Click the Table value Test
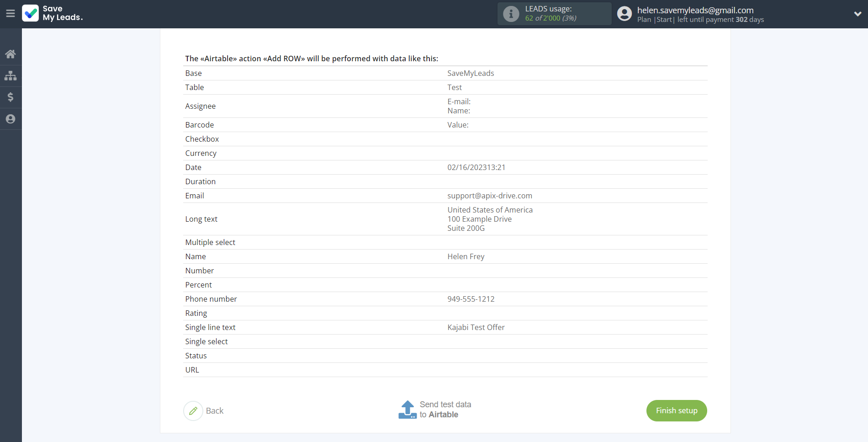This screenshot has height=442, width=868. pos(455,87)
